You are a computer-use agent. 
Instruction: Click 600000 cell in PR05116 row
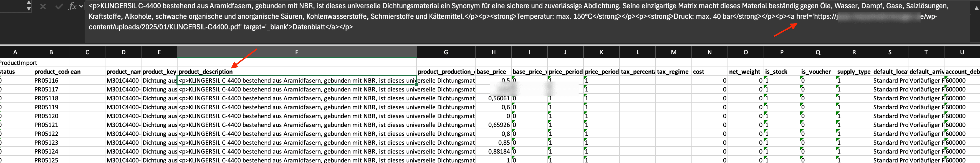962,81
